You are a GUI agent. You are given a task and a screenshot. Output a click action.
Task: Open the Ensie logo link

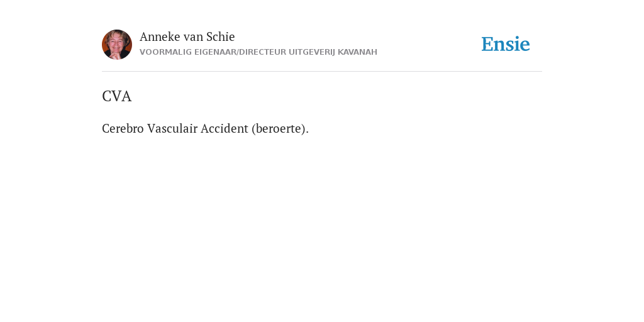tap(506, 44)
